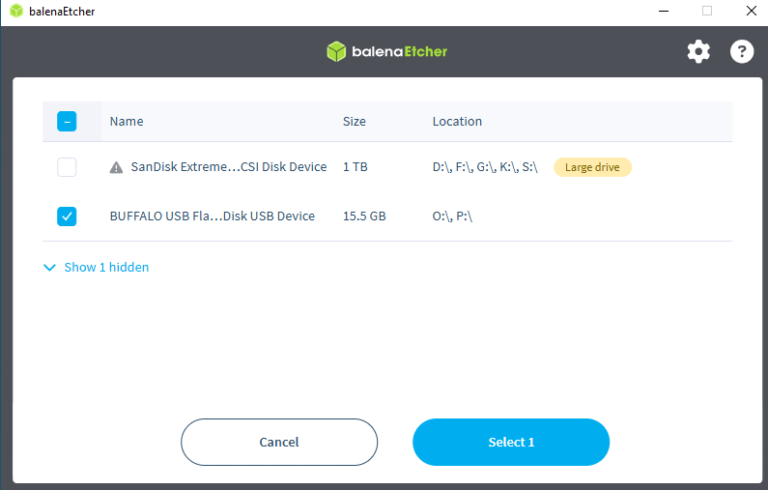Select the BUFFALO USB Fla...Disk USB Device name
Image resolution: width=768 pixels, height=490 pixels.
click(x=212, y=216)
